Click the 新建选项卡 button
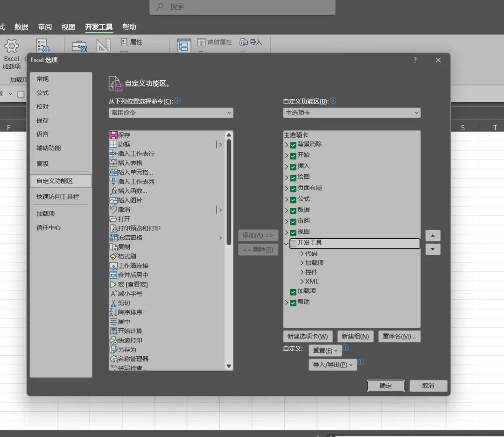Viewport: 504px width, 437px height. [x=308, y=336]
